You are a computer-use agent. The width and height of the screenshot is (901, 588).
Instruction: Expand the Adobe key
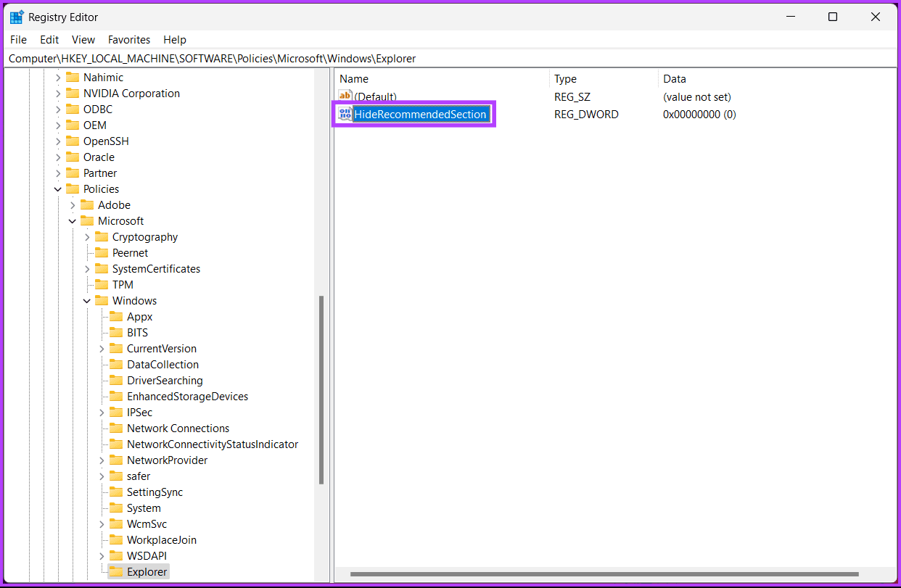pyautogui.click(x=73, y=205)
